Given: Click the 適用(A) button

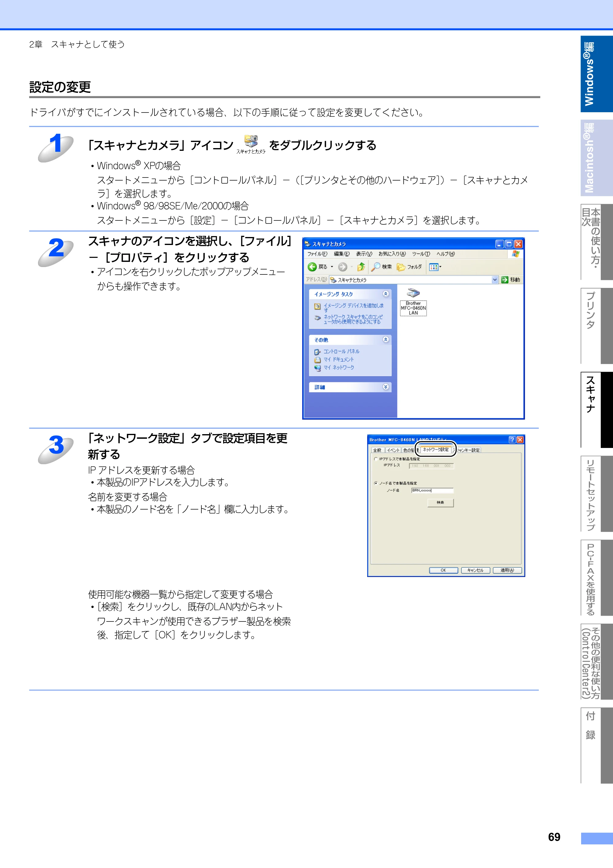Looking at the screenshot, I should click(507, 570).
